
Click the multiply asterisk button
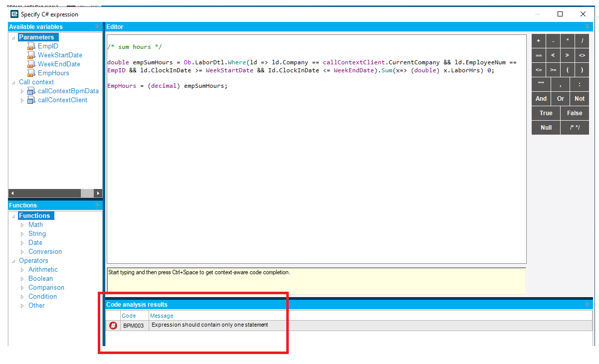click(x=568, y=41)
